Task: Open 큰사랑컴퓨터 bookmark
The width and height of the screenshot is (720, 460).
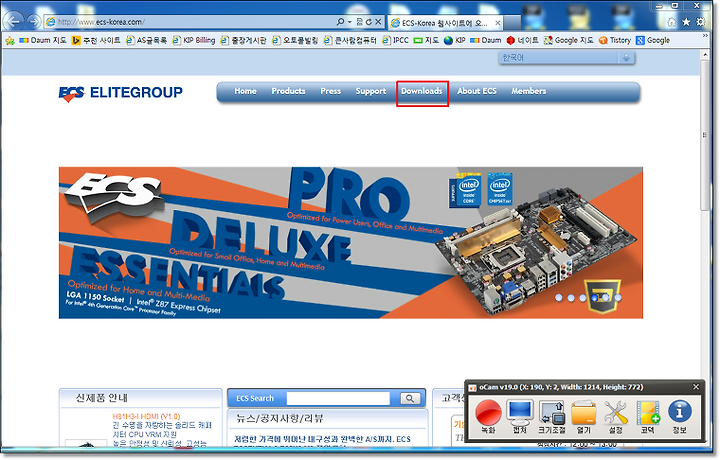Action: (x=350, y=40)
